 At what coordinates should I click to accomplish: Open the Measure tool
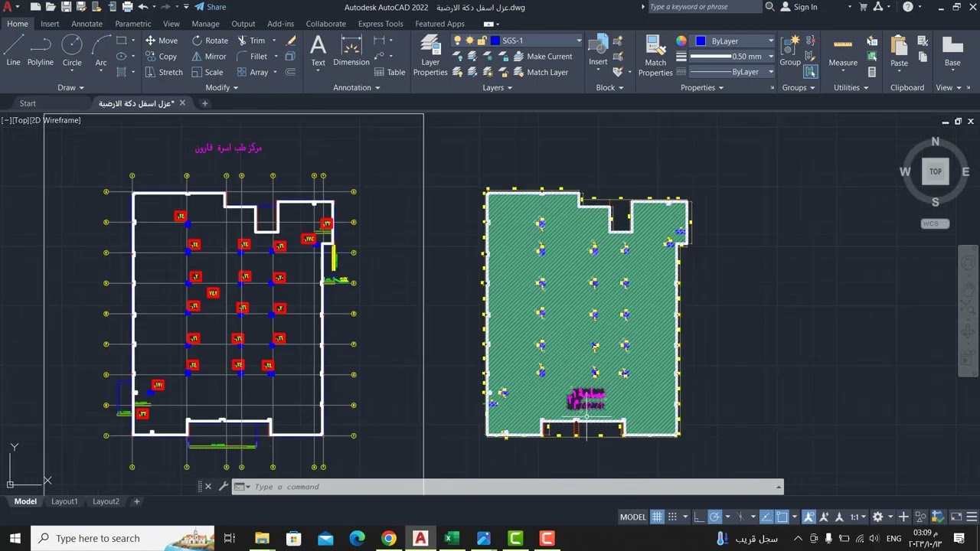pos(843,51)
